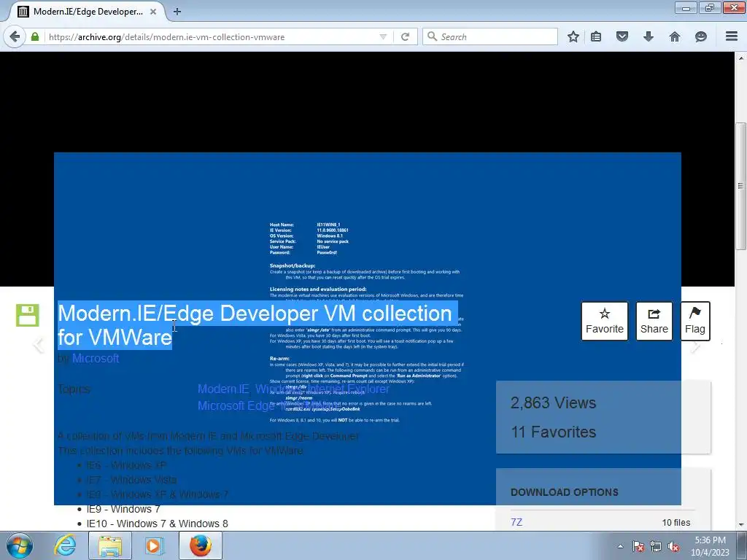Open the Windows Start button
Image resolution: width=747 pixels, height=560 pixels.
coord(20,545)
